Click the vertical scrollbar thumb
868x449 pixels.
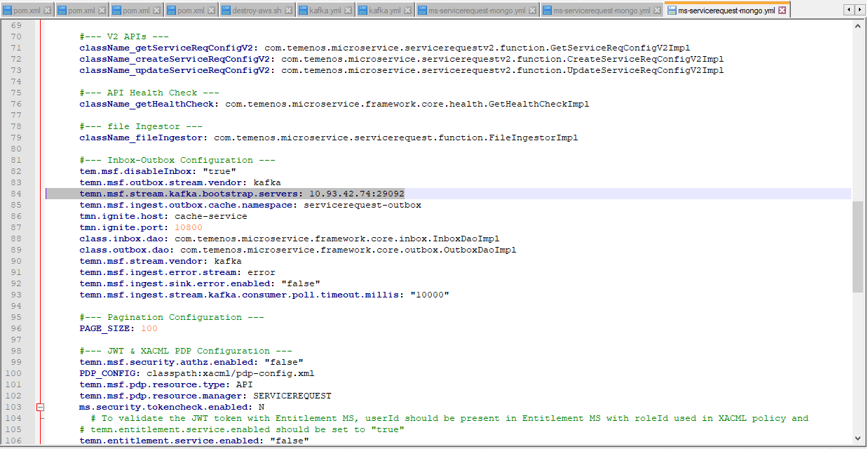858,246
